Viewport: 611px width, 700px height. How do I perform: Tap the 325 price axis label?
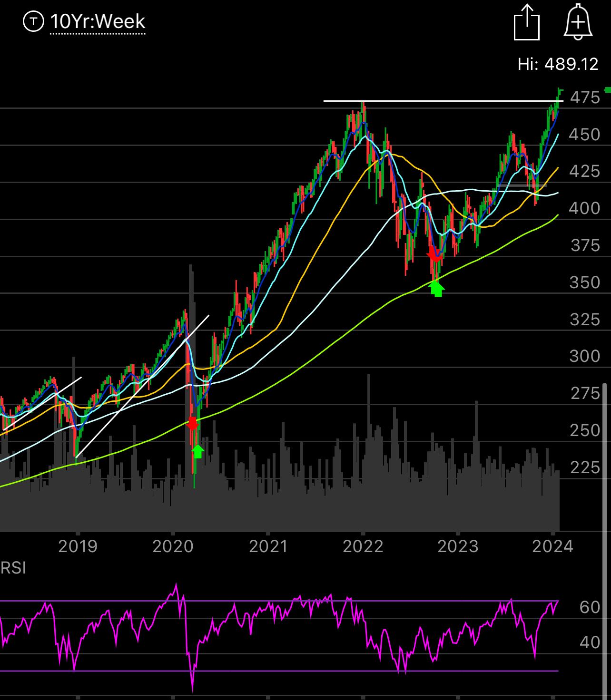click(x=585, y=320)
